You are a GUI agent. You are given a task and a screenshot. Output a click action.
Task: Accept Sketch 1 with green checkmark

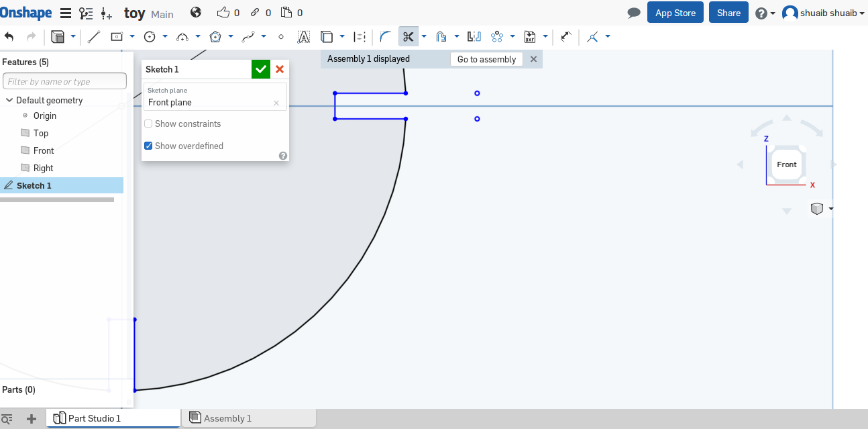click(x=261, y=69)
